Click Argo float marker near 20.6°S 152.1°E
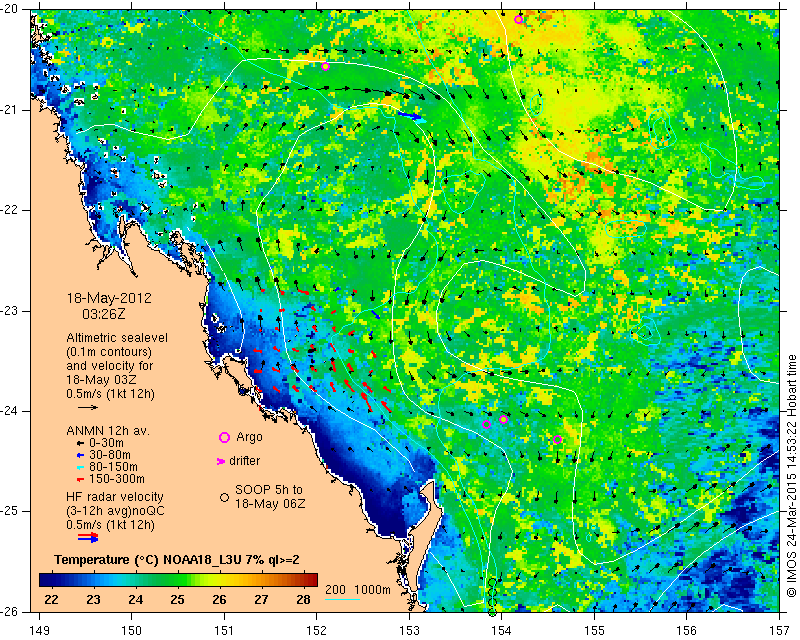This screenshot has width=800, height=640. (x=326, y=66)
